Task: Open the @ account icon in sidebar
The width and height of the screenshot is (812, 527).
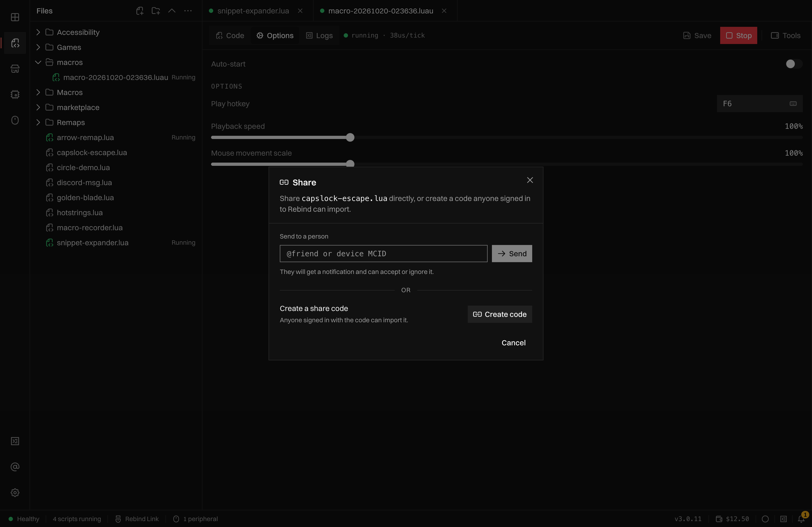Action: [x=15, y=467]
